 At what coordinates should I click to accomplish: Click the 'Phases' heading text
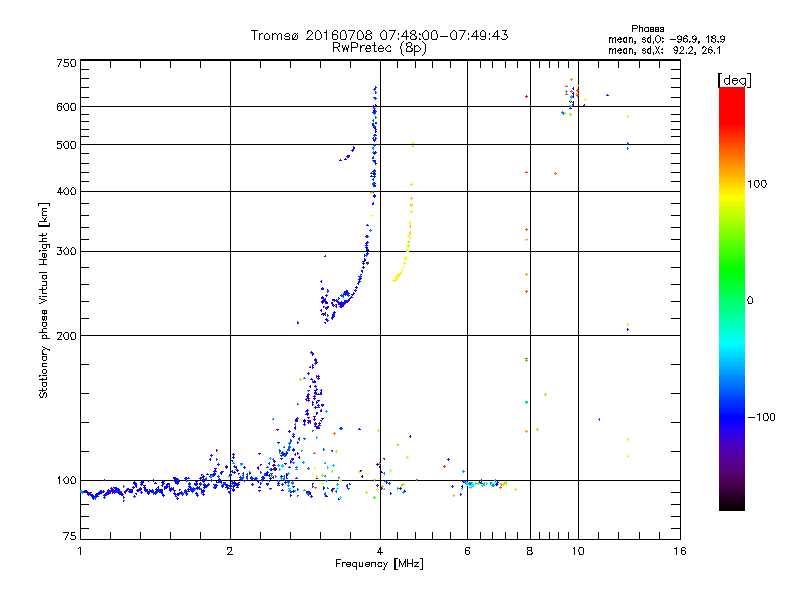[x=647, y=29]
